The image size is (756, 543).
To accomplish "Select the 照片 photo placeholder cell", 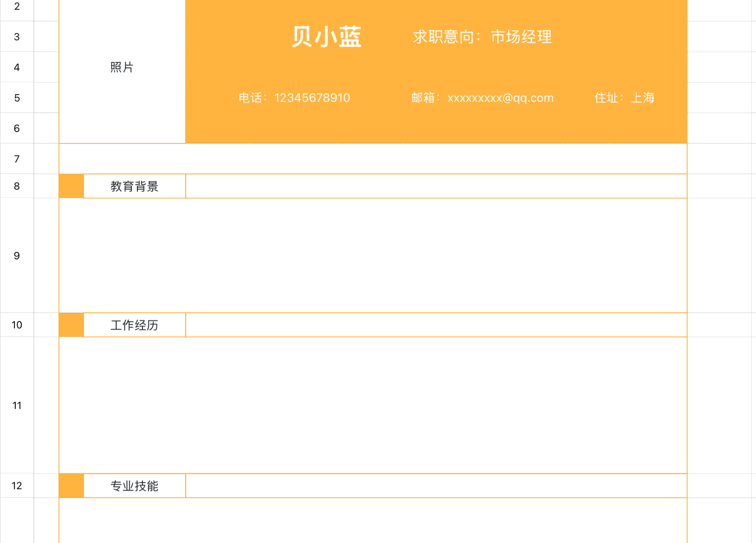I will pyautogui.click(x=122, y=67).
